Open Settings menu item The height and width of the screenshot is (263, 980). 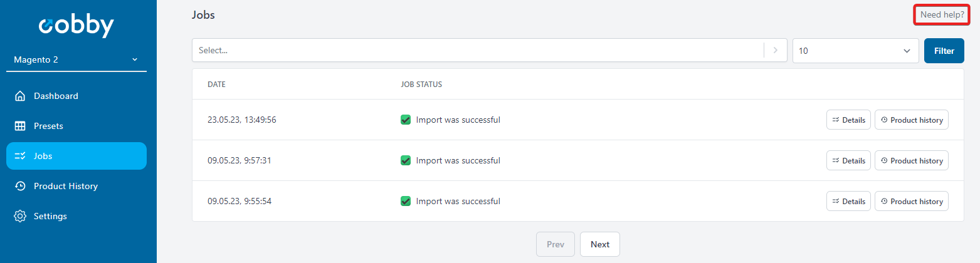tap(76, 216)
